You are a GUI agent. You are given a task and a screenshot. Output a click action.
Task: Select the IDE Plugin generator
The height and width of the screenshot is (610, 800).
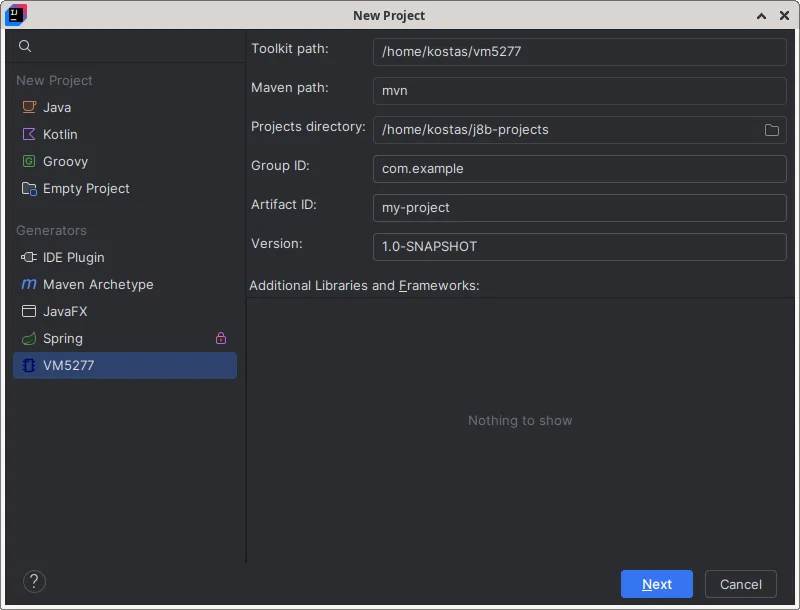[125, 257]
